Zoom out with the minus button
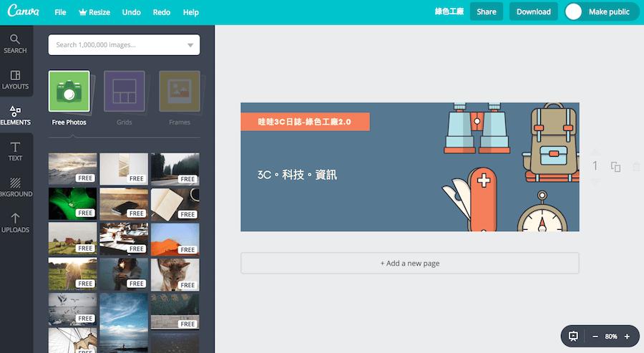 pyautogui.click(x=595, y=337)
